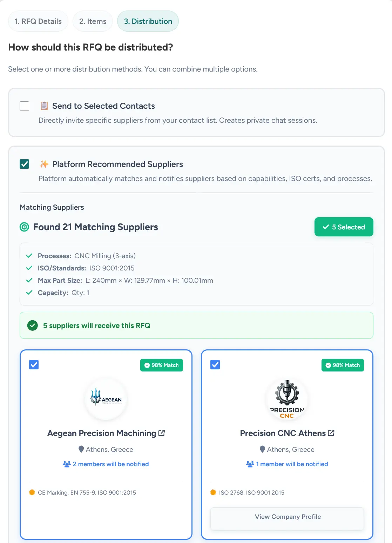
Task: Open Aegean Precision Machining external link icon
Action: pos(162,433)
